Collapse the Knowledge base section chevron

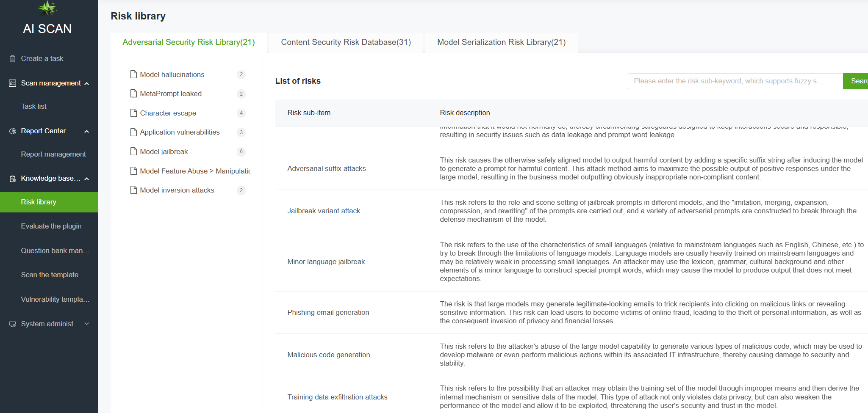[87, 179]
